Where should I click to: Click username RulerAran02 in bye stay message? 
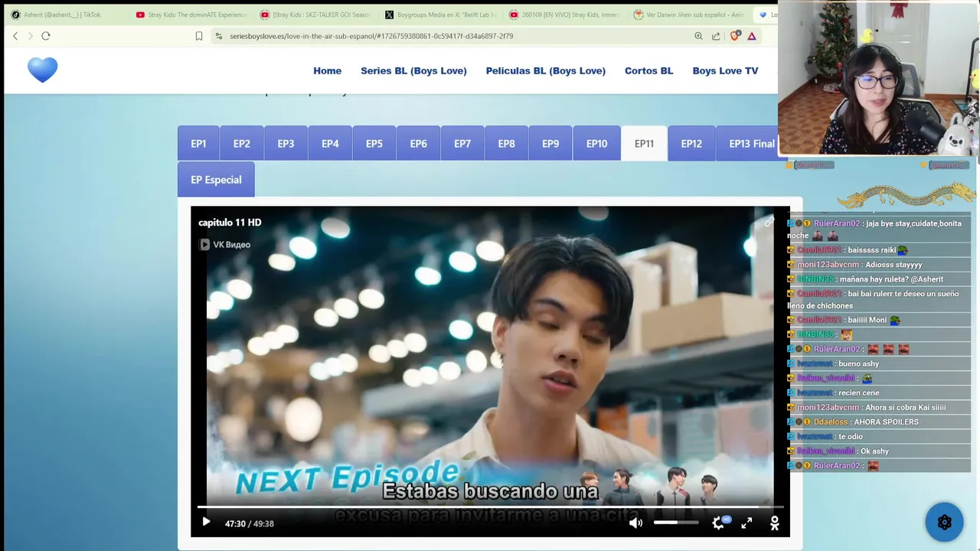pyautogui.click(x=837, y=223)
